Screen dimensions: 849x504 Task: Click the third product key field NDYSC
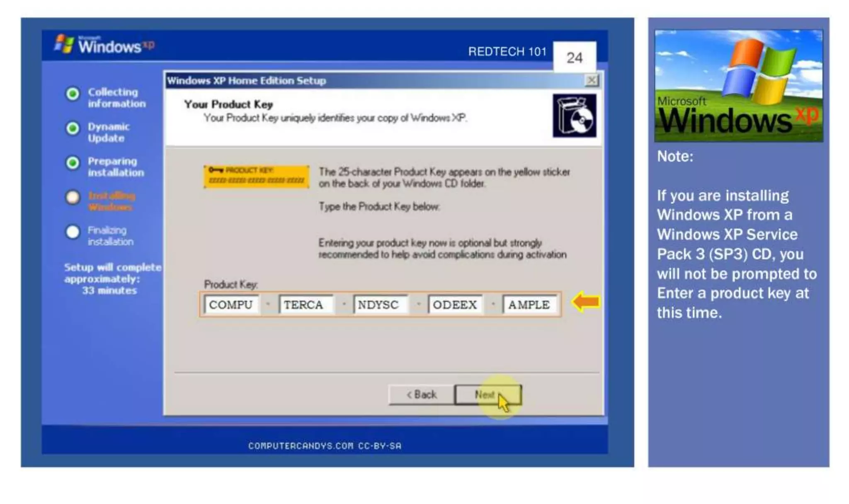click(x=380, y=305)
